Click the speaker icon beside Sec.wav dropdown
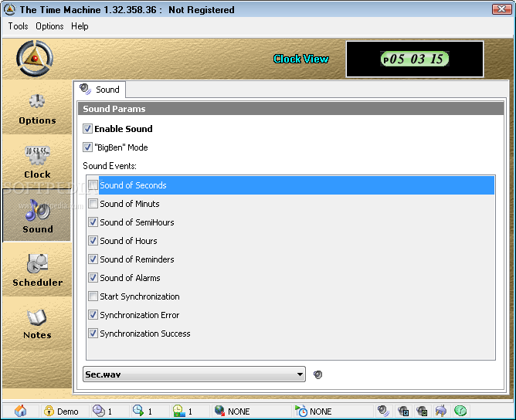516x420 pixels. pos(318,374)
